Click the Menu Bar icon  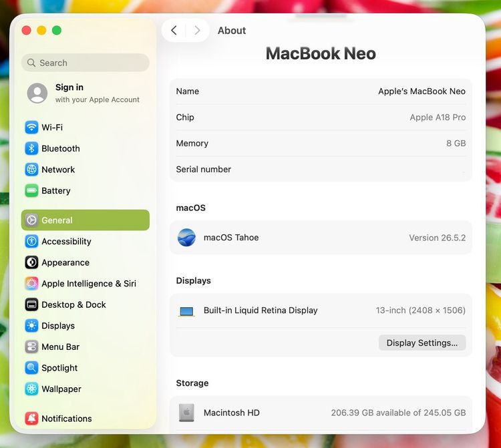click(x=31, y=347)
